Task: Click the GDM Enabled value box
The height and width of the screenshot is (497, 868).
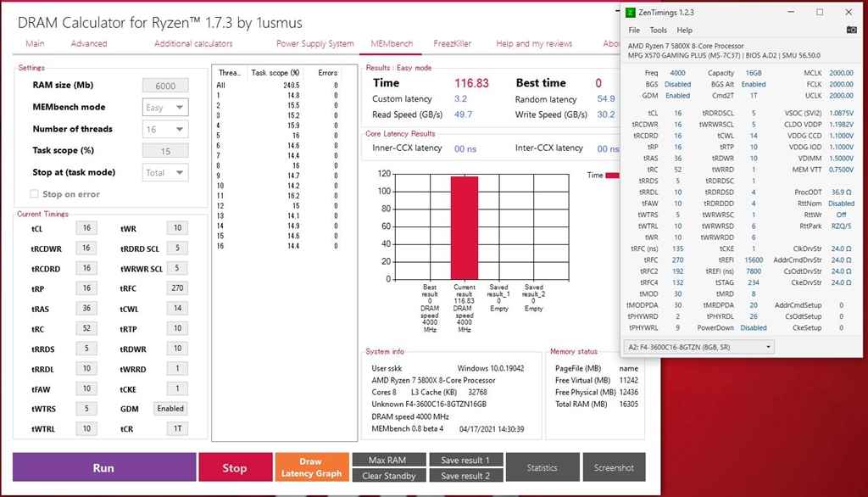Action: (170, 408)
